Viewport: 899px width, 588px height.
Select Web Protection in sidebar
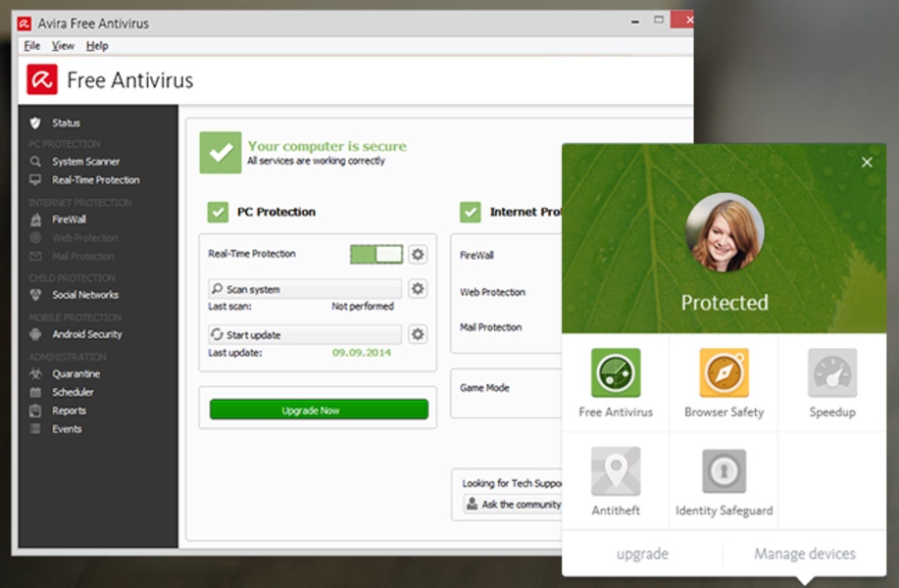coord(85,238)
